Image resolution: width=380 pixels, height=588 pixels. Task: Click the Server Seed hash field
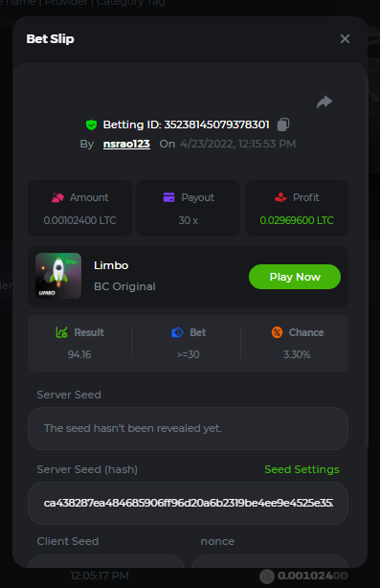pos(189,503)
